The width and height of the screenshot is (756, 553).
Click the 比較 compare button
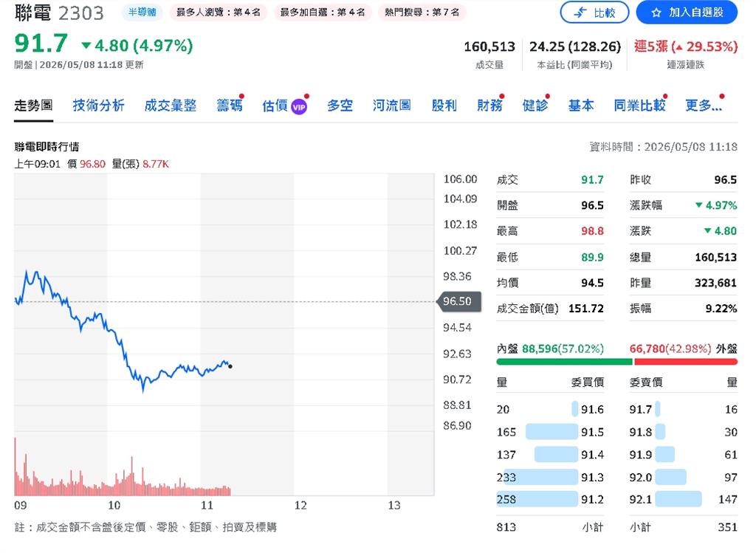pos(594,13)
